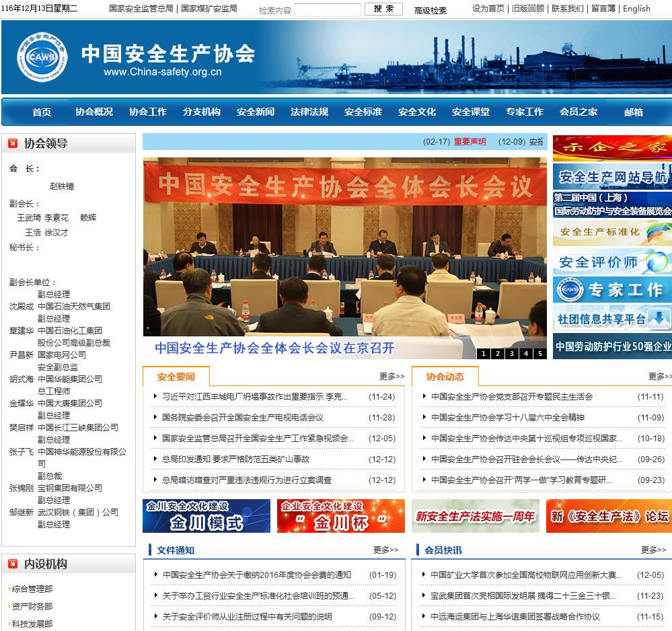Viewport: 672px width, 631px height.
Task: Open 中国安全生产协会学习十八届六中全会精神
Action: tap(508, 418)
